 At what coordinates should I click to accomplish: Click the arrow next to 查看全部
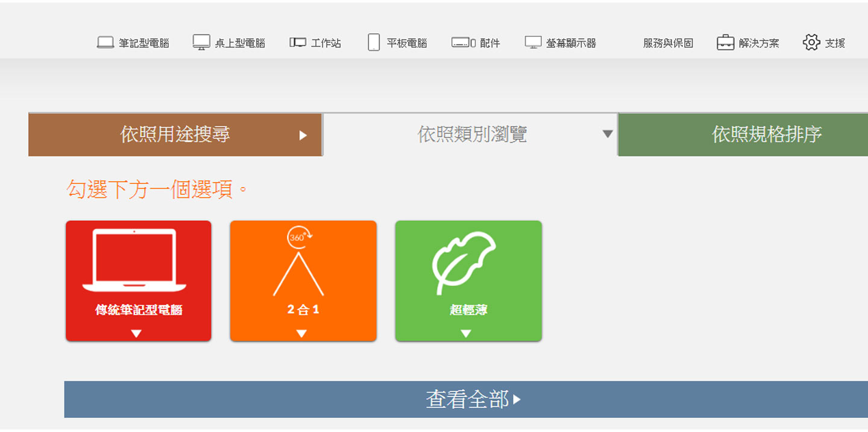(x=517, y=399)
